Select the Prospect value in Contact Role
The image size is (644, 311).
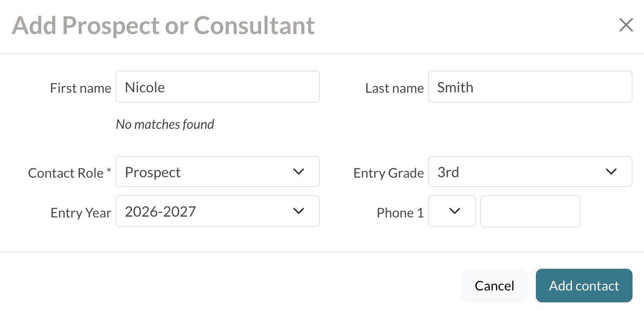tap(152, 172)
